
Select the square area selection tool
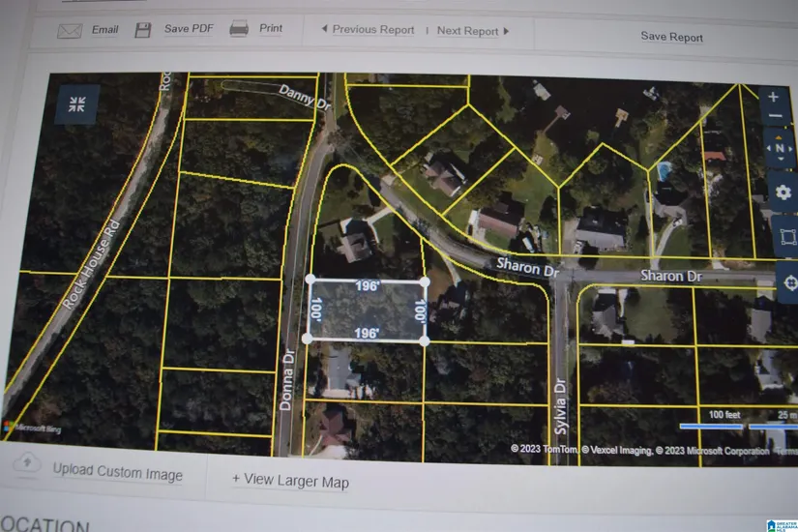click(x=784, y=236)
